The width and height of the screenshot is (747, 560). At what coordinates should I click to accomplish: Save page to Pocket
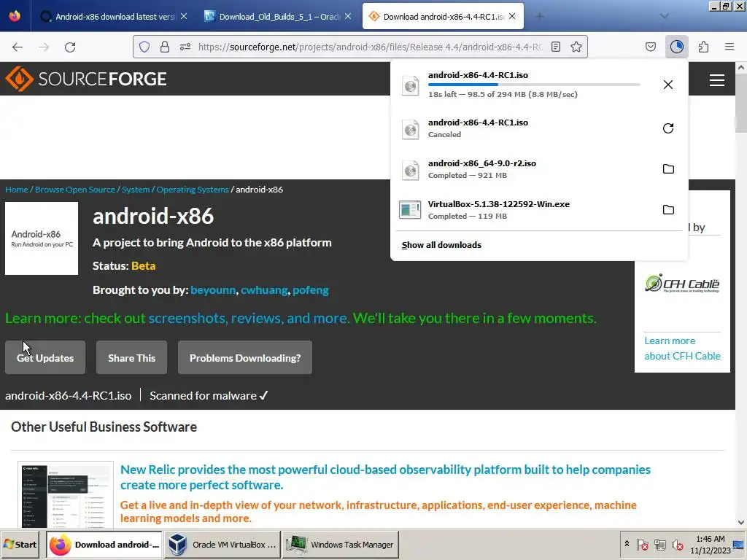[651, 47]
